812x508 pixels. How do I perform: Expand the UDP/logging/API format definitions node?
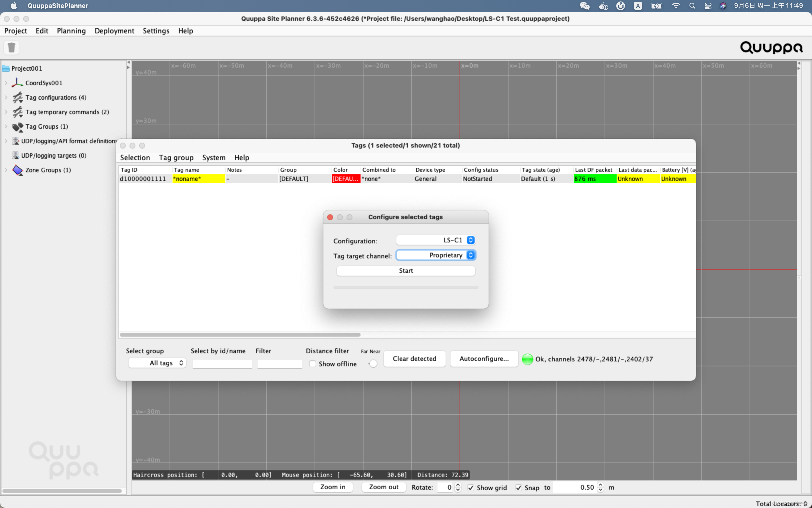[6, 141]
